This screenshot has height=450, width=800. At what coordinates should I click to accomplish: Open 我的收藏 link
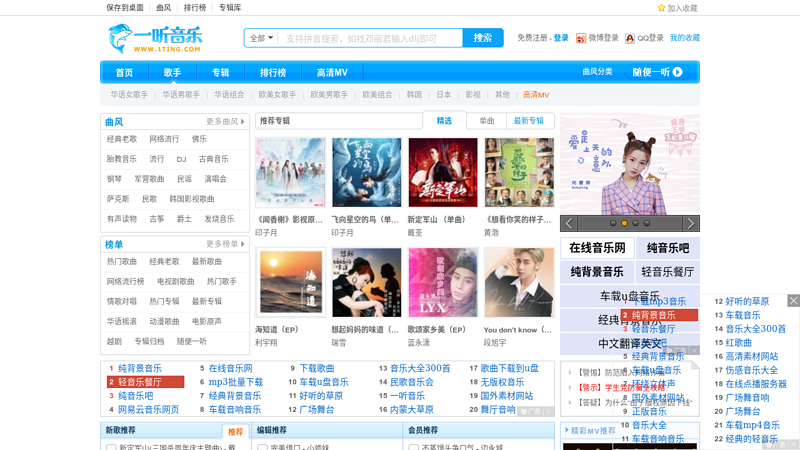tap(685, 38)
